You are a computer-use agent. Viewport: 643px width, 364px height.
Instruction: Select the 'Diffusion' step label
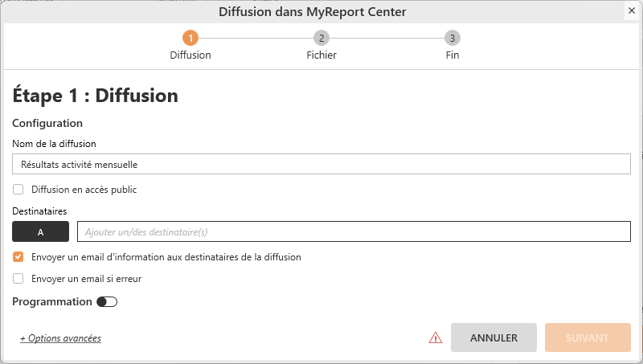190,55
